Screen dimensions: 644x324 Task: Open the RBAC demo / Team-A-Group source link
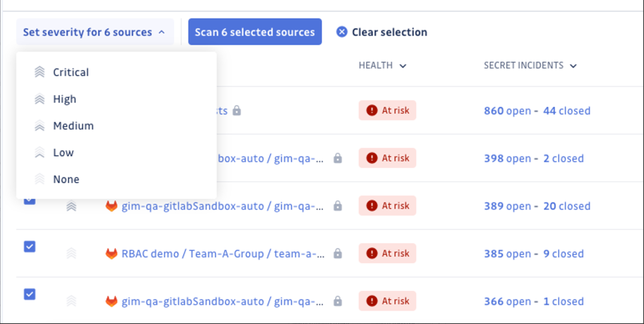point(223,254)
